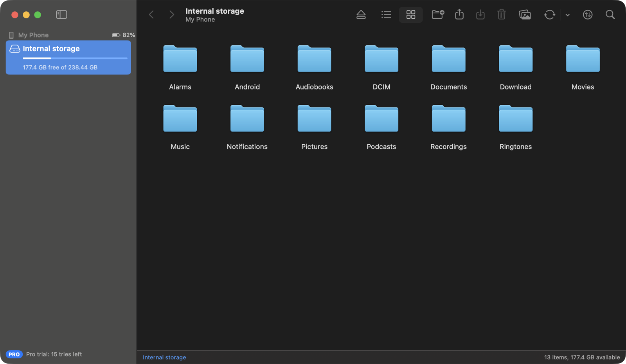Click the refresh sync icon

(550, 15)
